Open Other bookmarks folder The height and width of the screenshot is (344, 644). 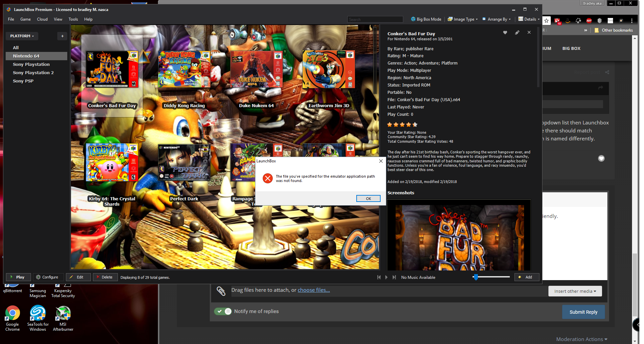tap(614, 30)
